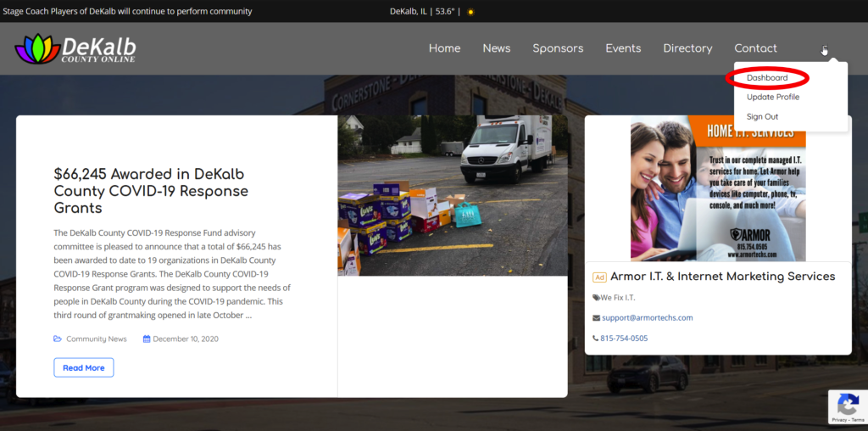The width and height of the screenshot is (868, 431).
Task: Go to the Home navigation link
Action: point(444,48)
